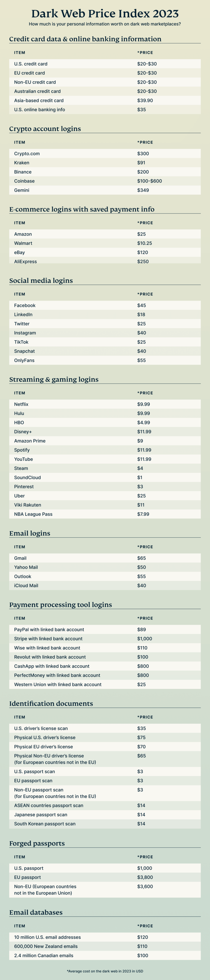Image resolution: width=210 pixels, height=980 pixels.
Task: Select the Social media logins heading
Action: click(41, 281)
